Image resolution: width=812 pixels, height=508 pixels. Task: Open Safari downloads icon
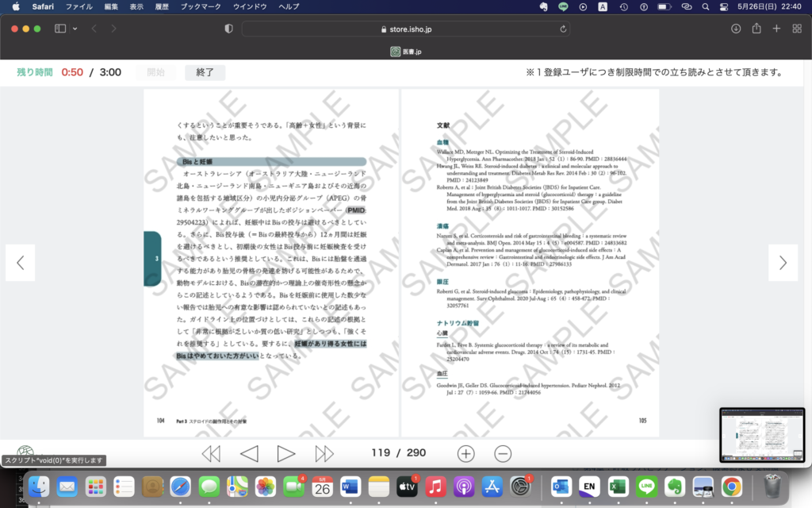click(736, 29)
